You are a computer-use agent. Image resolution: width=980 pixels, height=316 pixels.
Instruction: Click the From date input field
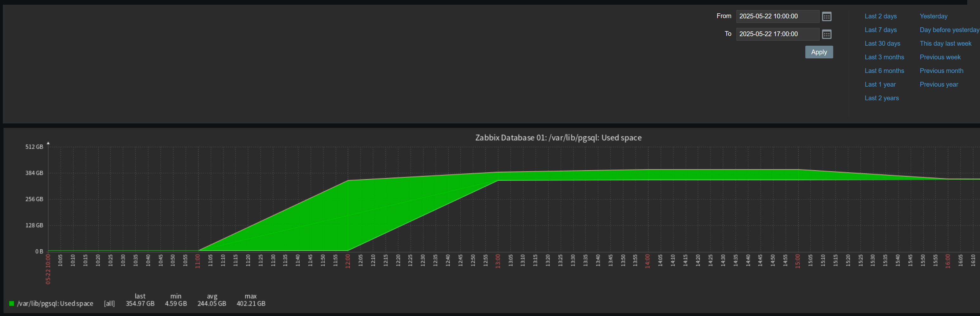[x=777, y=16]
